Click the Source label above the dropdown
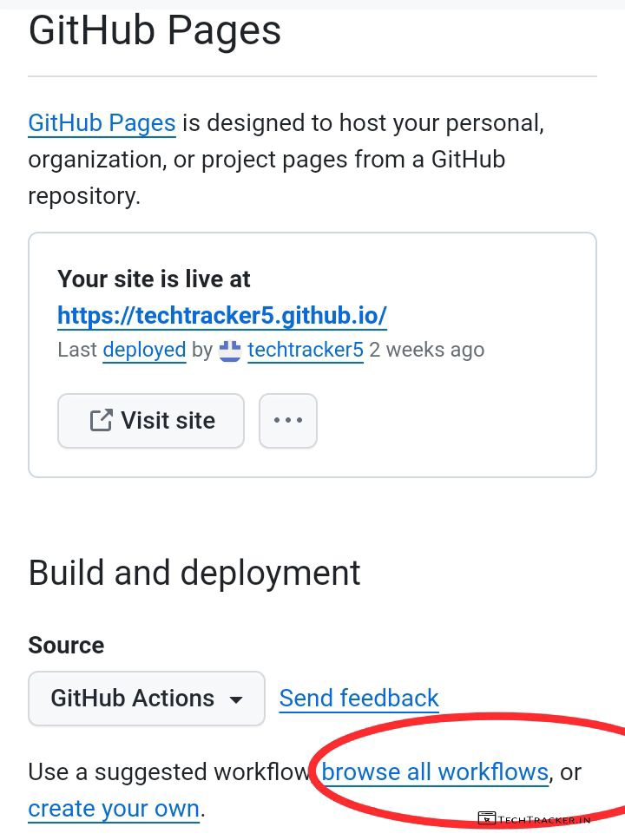The image size is (625, 840). coord(66,646)
